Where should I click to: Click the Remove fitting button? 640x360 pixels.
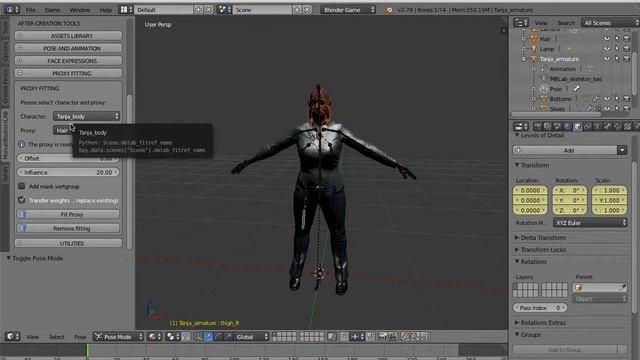[68, 228]
